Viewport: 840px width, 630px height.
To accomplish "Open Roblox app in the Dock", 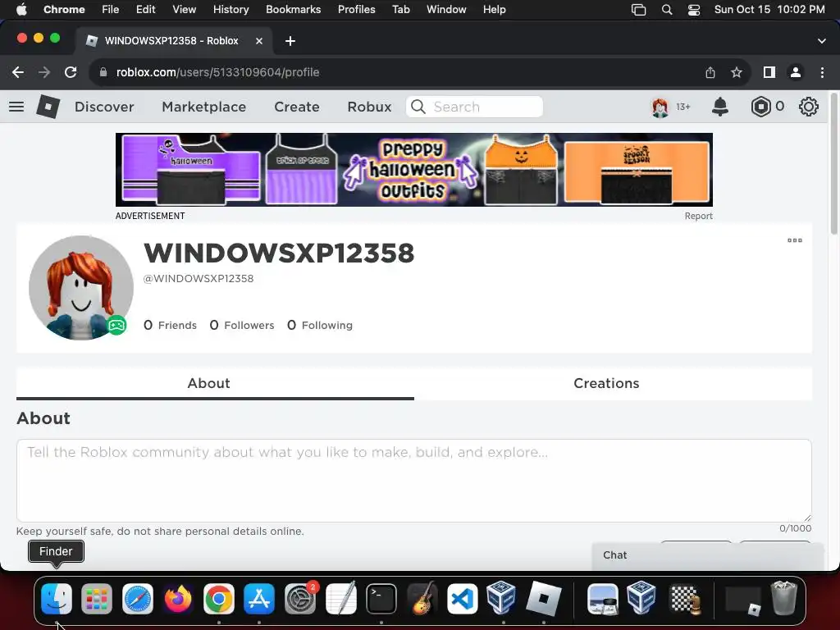I will pyautogui.click(x=544, y=598).
